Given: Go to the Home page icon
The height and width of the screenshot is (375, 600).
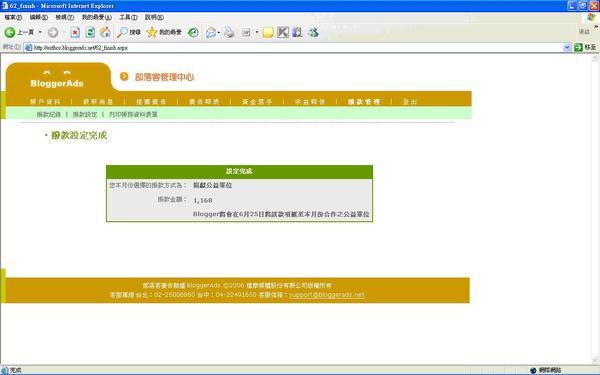Looking at the screenshot, I should point(105,33).
